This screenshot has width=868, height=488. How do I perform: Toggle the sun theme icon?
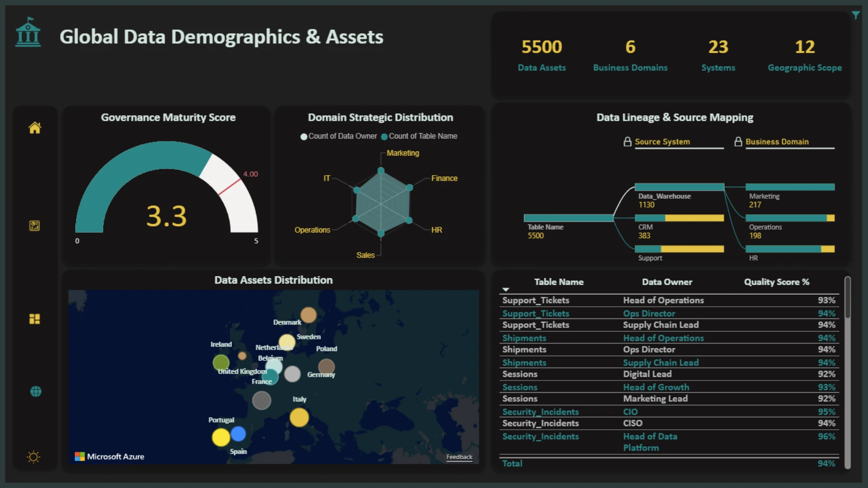click(x=33, y=457)
